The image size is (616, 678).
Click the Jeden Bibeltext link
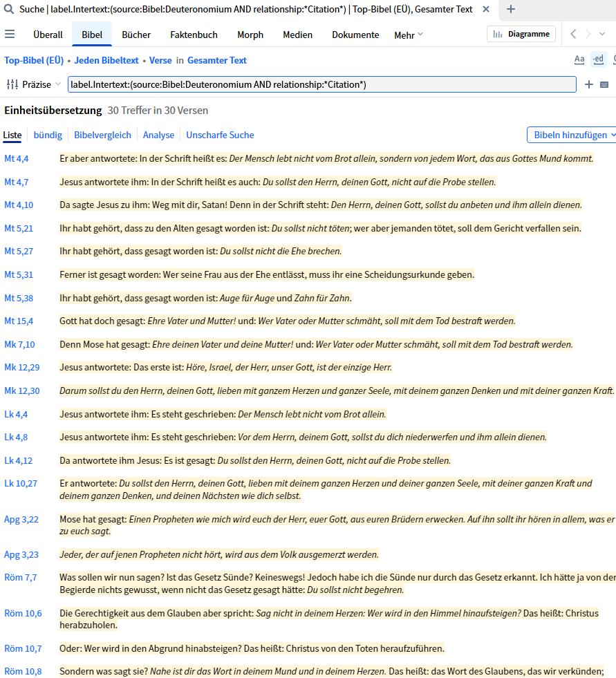106,60
